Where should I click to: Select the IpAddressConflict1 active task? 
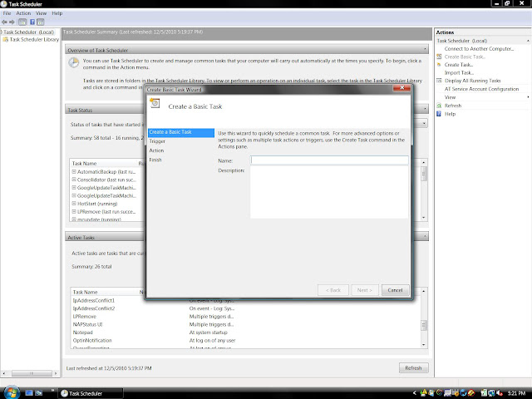94,300
